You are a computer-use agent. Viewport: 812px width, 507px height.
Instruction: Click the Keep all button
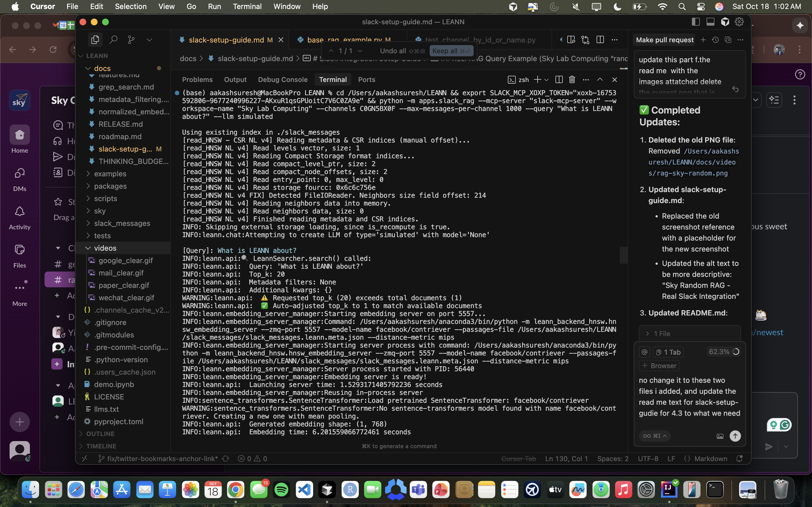pyautogui.click(x=451, y=51)
